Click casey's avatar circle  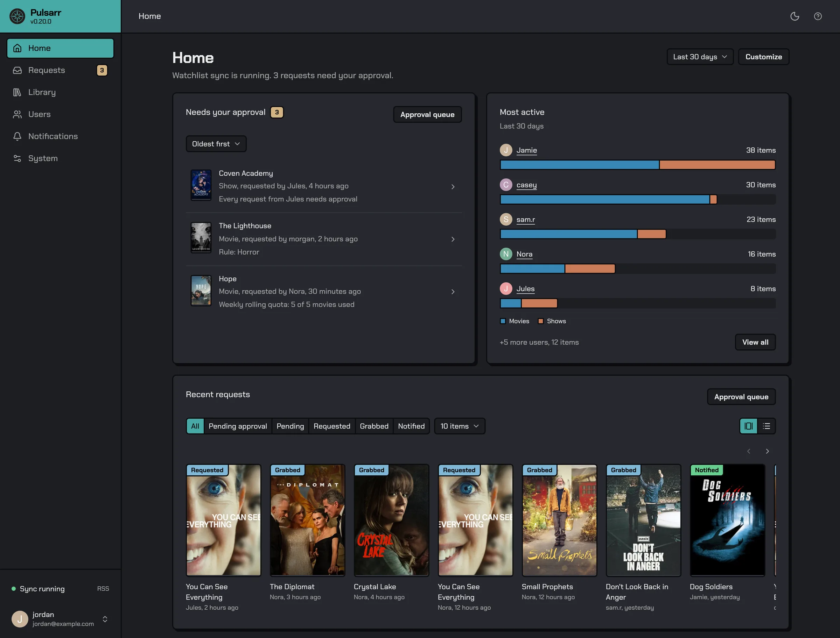click(x=506, y=185)
